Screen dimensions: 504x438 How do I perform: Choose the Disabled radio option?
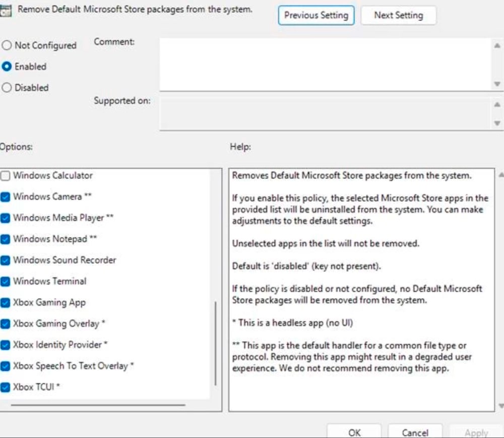pyautogui.click(x=7, y=88)
